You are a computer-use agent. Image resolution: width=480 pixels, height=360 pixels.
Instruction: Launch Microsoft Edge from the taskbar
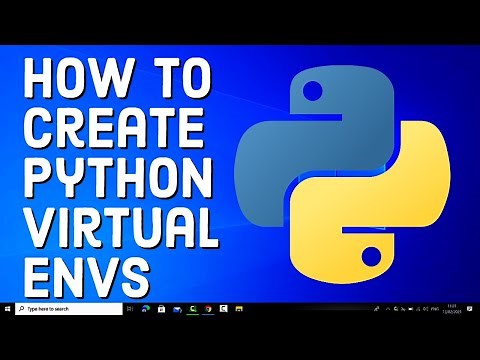pyautogui.click(x=146, y=309)
